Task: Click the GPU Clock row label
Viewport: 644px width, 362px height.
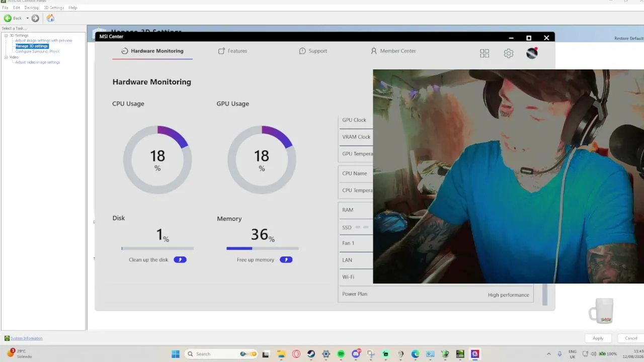Action: click(x=354, y=120)
